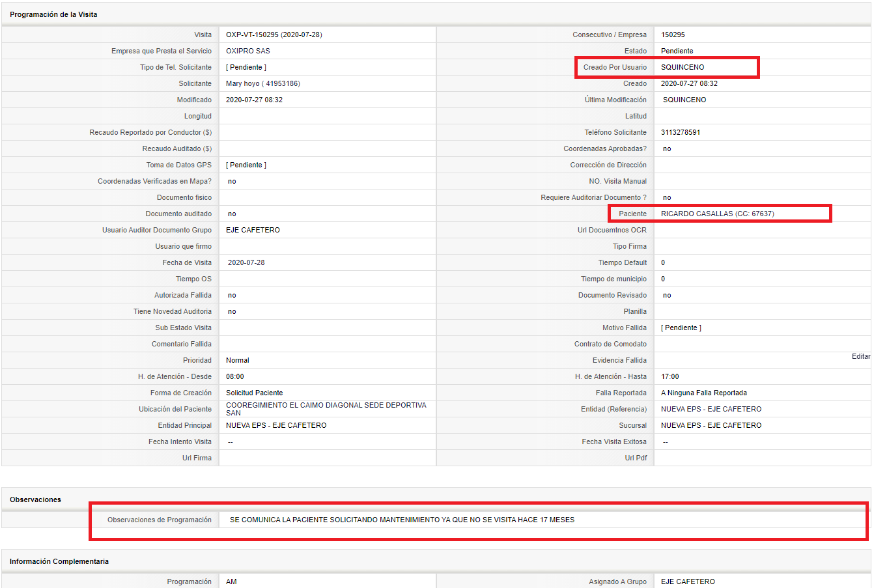The image size is (874, 588).
Task: Select the Fecha de Visita date 2020-07-28
Action: point(246,262)
